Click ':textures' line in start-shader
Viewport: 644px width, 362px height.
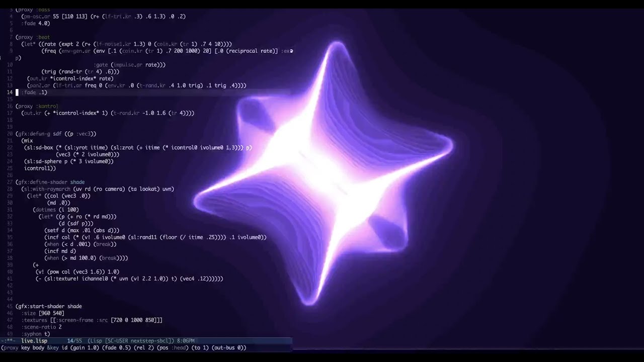point(92,320)
